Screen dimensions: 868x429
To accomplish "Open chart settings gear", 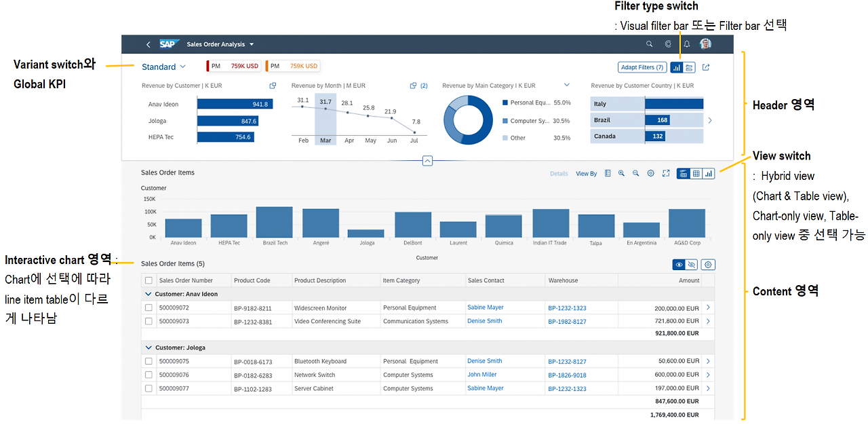I will click(650, 174).
